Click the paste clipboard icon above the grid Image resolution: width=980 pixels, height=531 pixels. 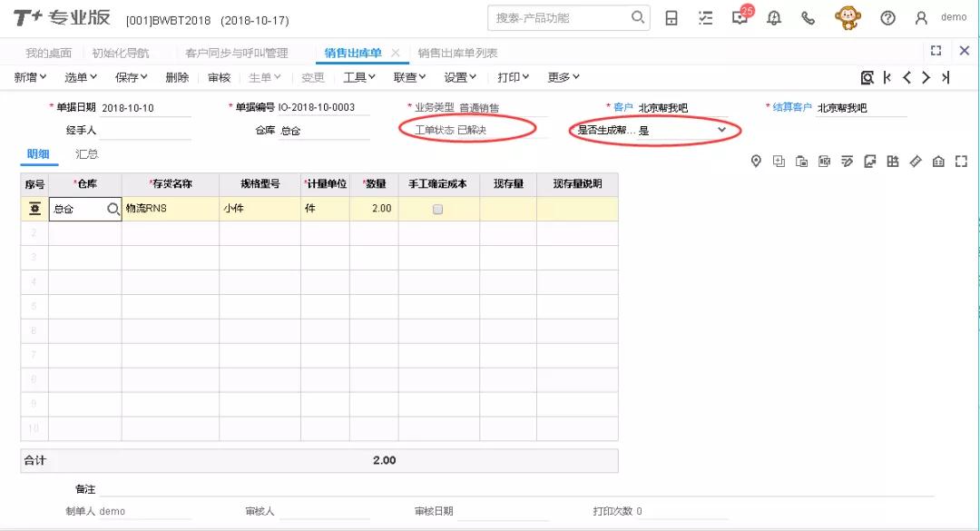click(x=802, y=162)
